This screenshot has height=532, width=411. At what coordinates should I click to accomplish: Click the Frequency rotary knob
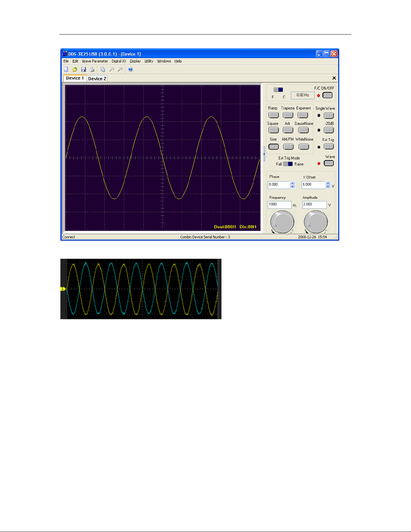point(282,222)
